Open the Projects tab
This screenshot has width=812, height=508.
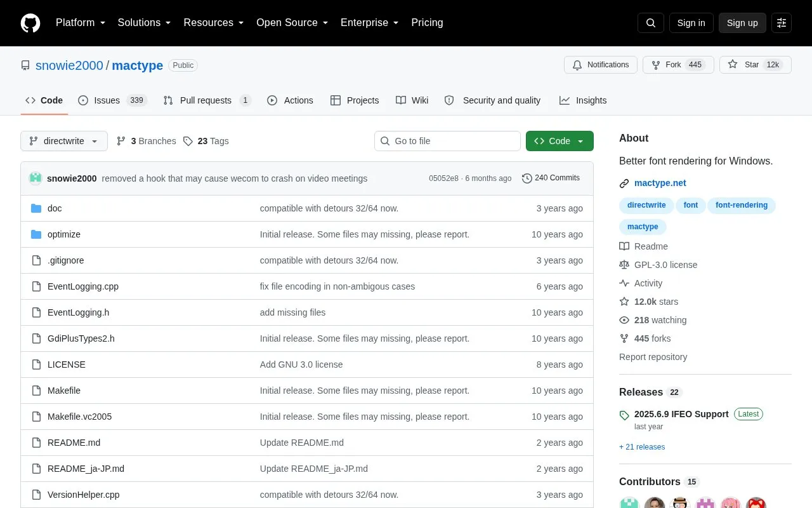click(x=355, y=100)
